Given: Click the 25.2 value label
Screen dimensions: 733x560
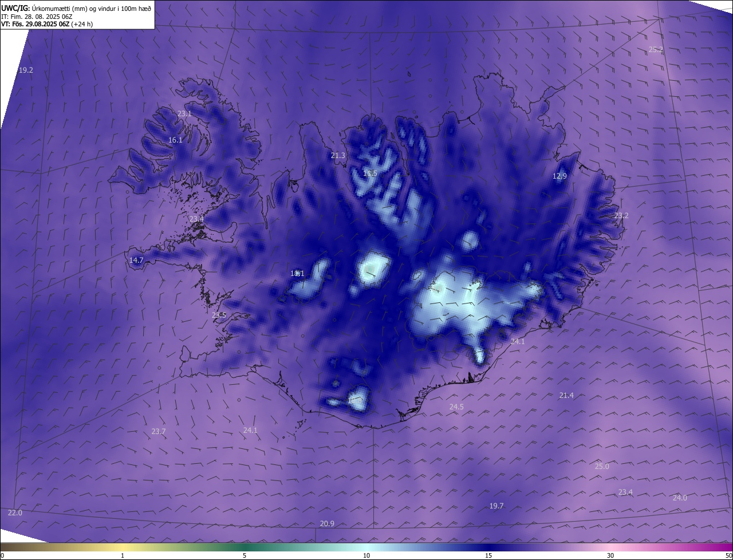Looking at the screenshot, I should [656, 49].
